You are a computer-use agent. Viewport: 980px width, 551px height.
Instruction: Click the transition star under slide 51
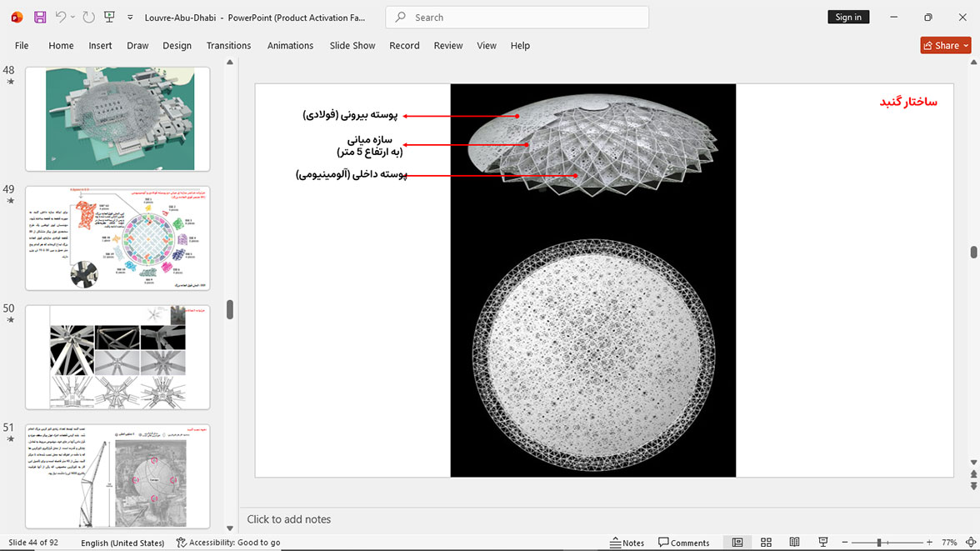coord(10,439)
